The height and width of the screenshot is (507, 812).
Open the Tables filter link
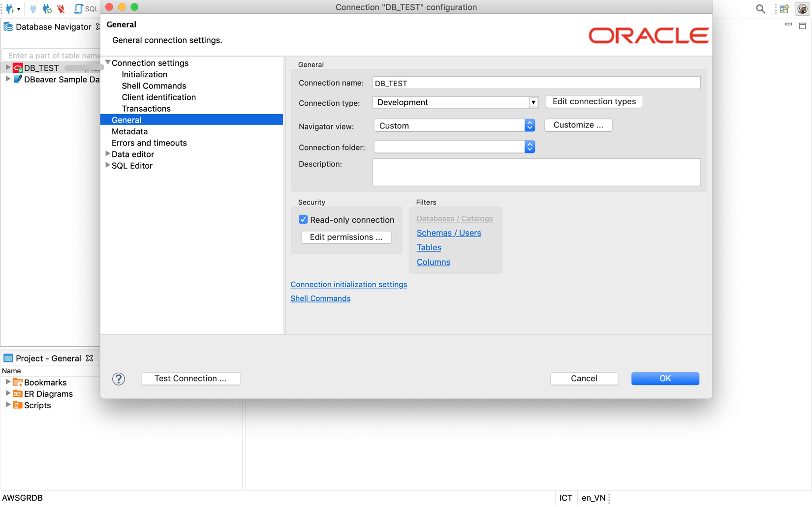429,247
